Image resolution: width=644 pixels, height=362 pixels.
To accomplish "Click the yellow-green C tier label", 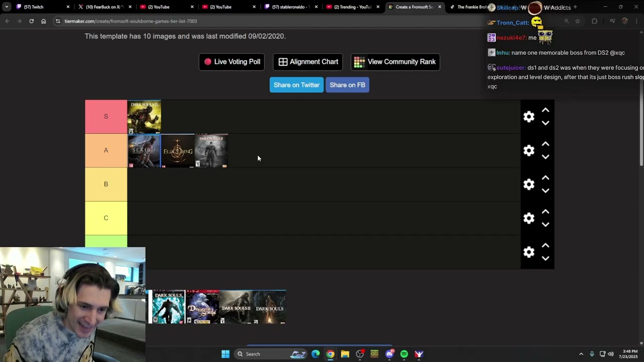I will click(106, 218).
